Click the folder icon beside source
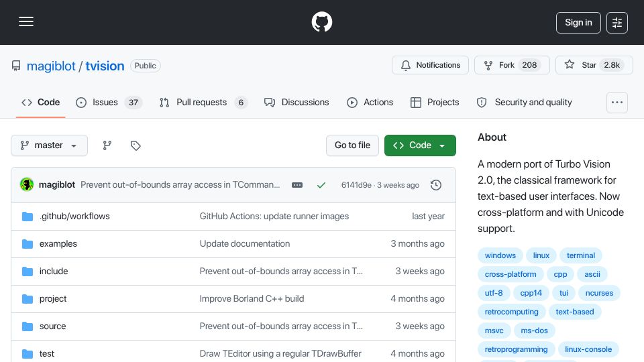 [28, 326]
